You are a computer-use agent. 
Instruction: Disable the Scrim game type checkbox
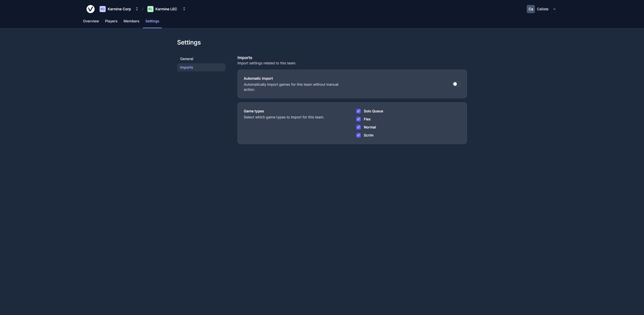coord(358,135)
